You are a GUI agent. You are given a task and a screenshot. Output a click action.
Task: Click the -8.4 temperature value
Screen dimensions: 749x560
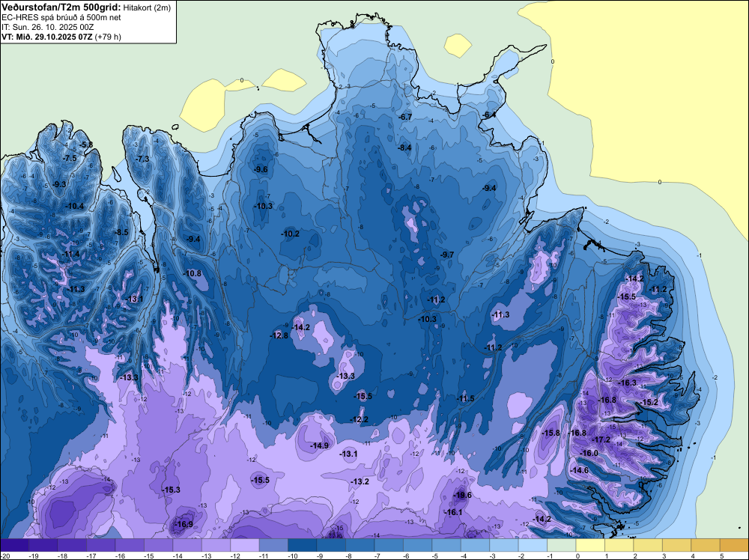tap(404, 147)
